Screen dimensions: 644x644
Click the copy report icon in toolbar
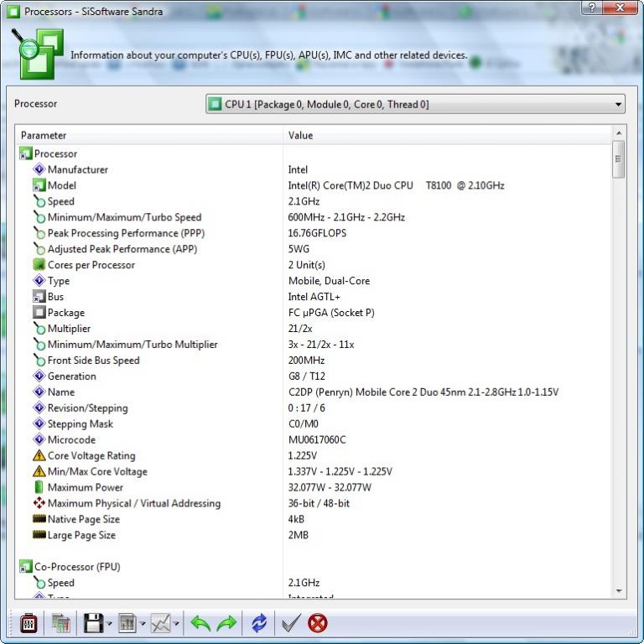pos(60,624)
